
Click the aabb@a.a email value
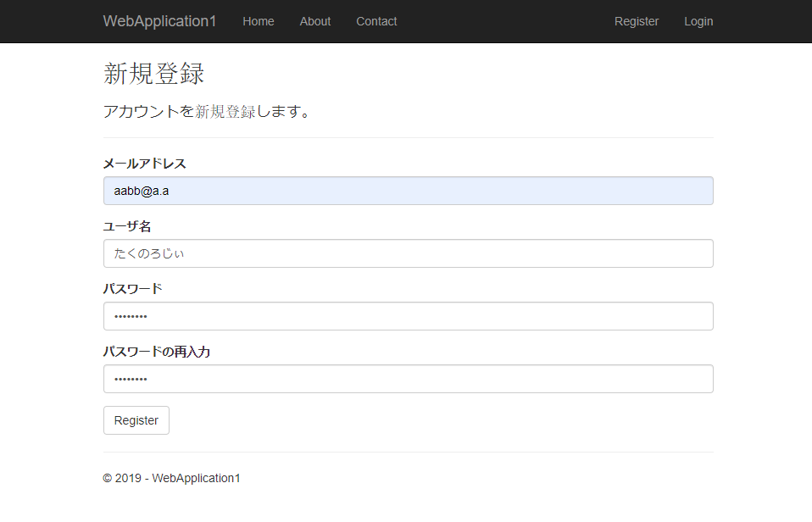(x=140, y=190)
